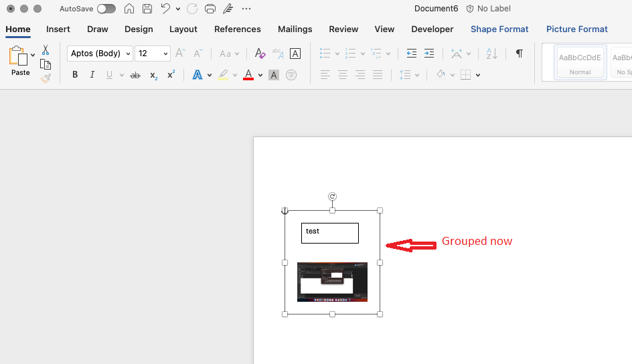Open the Design tab
Viewport: 632px width, 364px height.
point(139,29)
